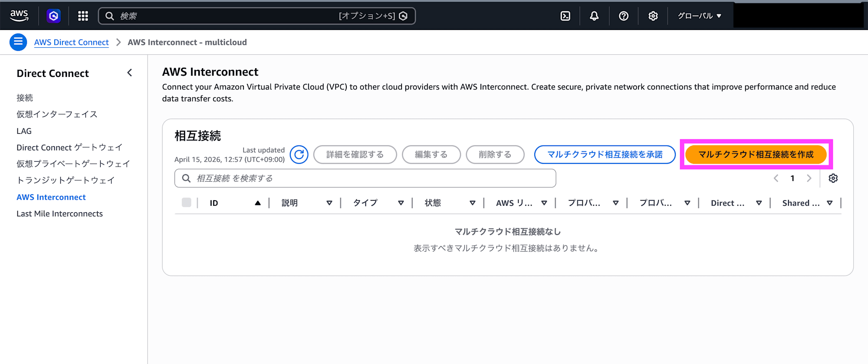Screen dimensions: 868x364
Task: Click AWS Direct Connect breadcrumb link
Action: (72, 42)
